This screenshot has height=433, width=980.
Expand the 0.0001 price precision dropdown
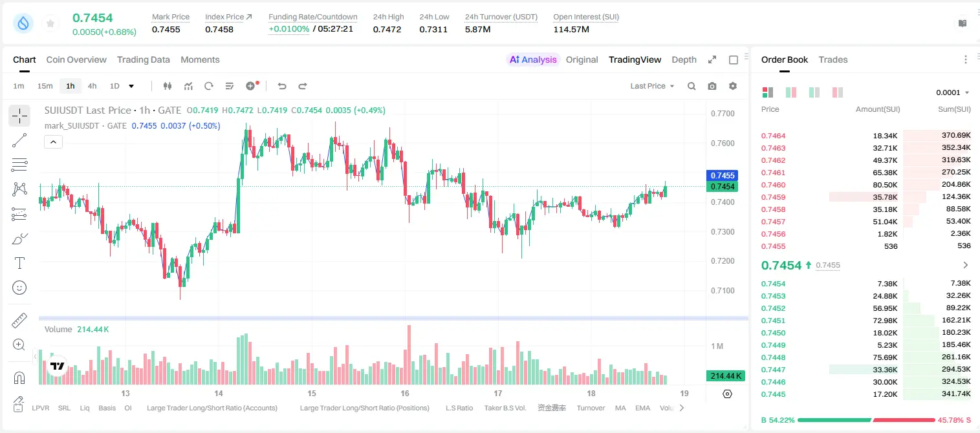[953, 92]
